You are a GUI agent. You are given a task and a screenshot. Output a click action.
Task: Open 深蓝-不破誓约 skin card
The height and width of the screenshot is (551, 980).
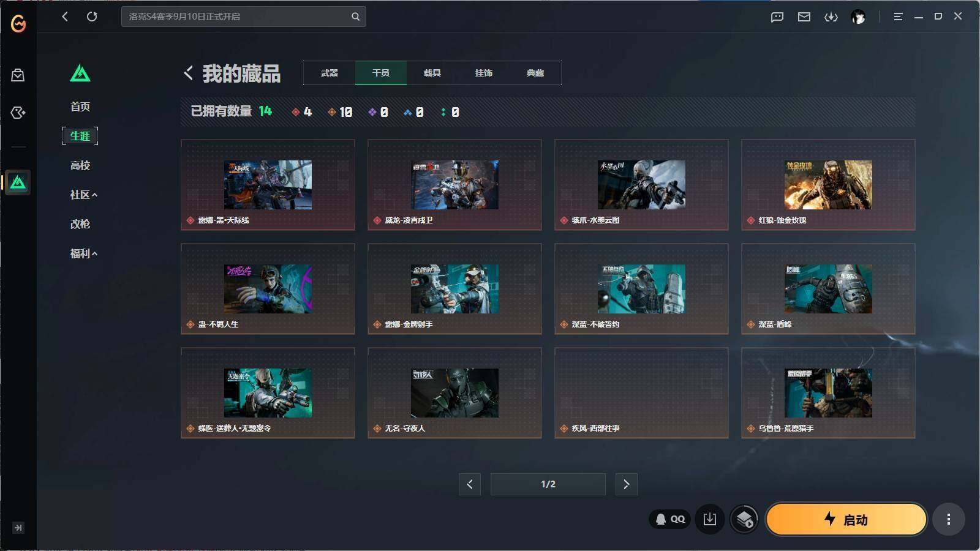click(641, 289)
